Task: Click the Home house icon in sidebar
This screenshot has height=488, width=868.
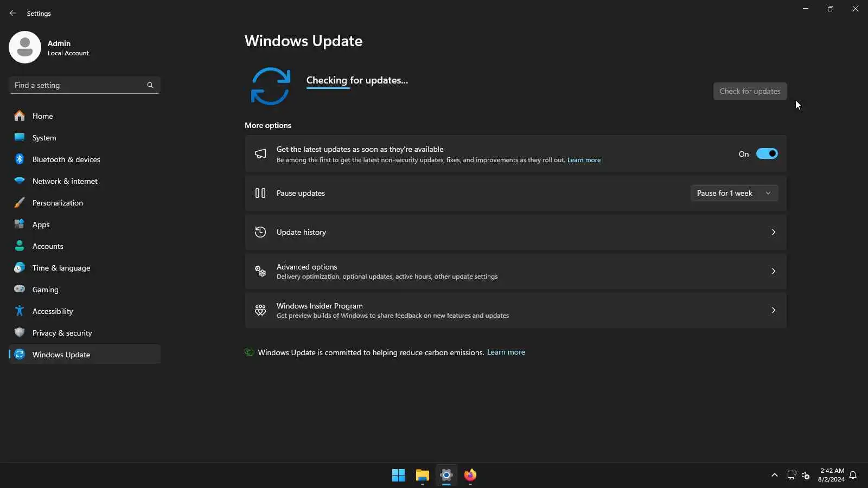Action: [x=20, y=115]
